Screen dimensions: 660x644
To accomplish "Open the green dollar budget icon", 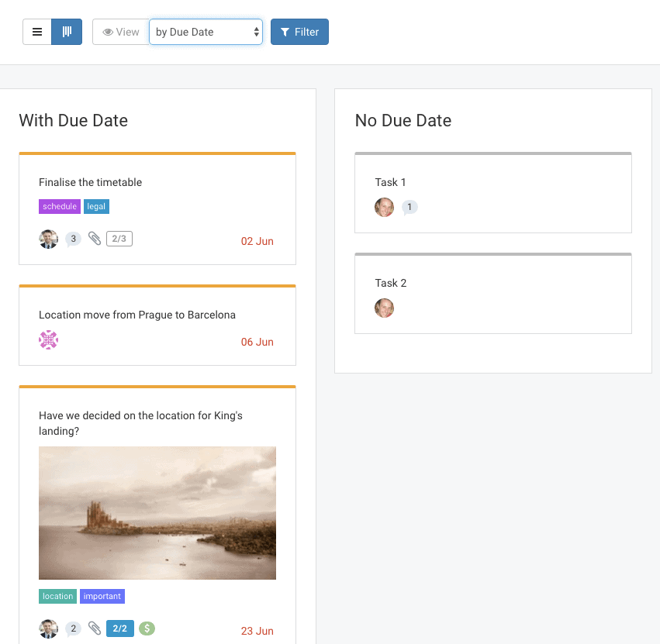I will [x=147, y=629].
